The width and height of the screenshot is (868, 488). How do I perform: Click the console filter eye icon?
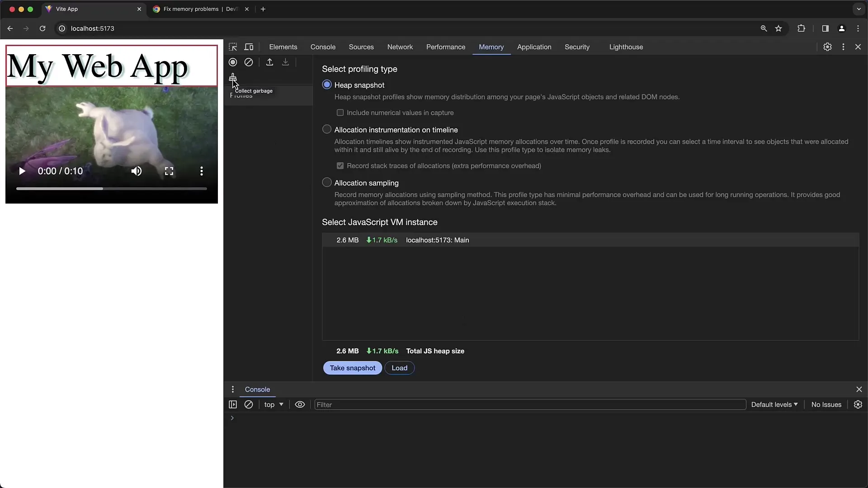coord(299,404)
